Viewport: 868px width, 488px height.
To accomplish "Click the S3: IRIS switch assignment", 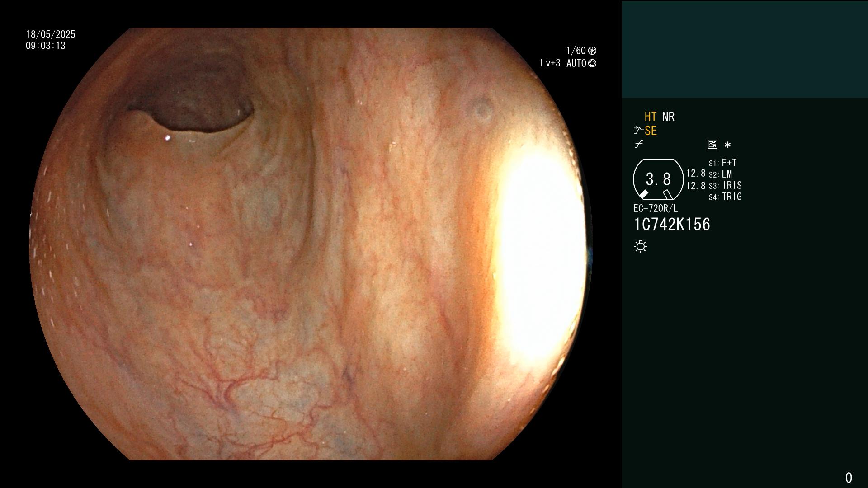I will tap(725, 185).
